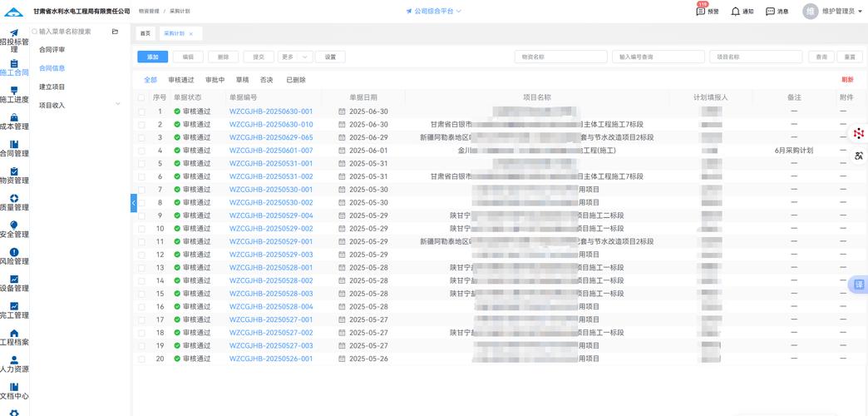Open the 风险管理 sidebar module
868x416 pixels.
coord(14,256)
